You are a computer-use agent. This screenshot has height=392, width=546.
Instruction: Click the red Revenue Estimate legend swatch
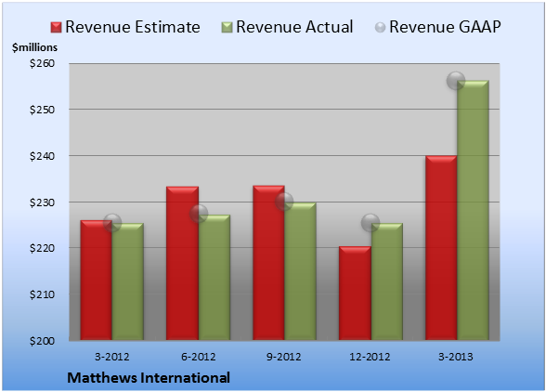pyautogui.click(x=56, y=27)
